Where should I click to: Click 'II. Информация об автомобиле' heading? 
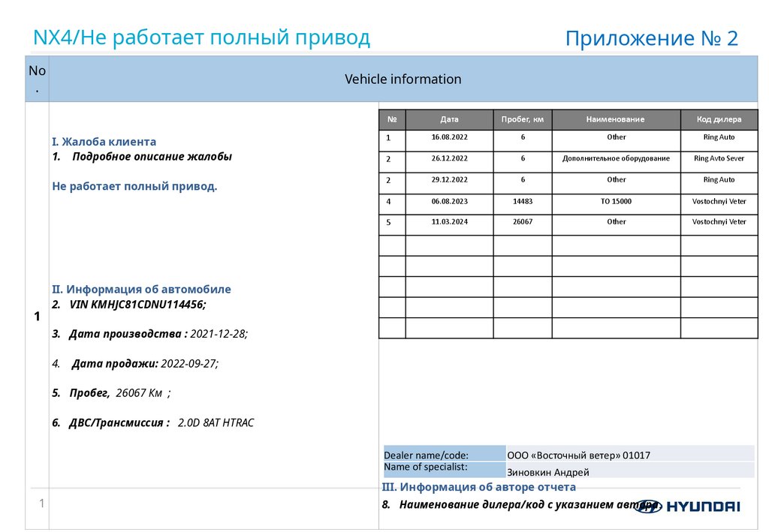tap(141, 289)
